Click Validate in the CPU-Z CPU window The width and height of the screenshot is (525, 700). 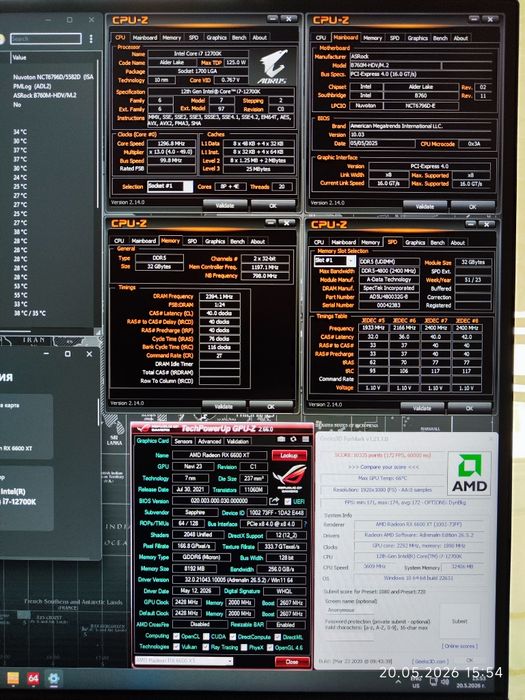[225, 206]
